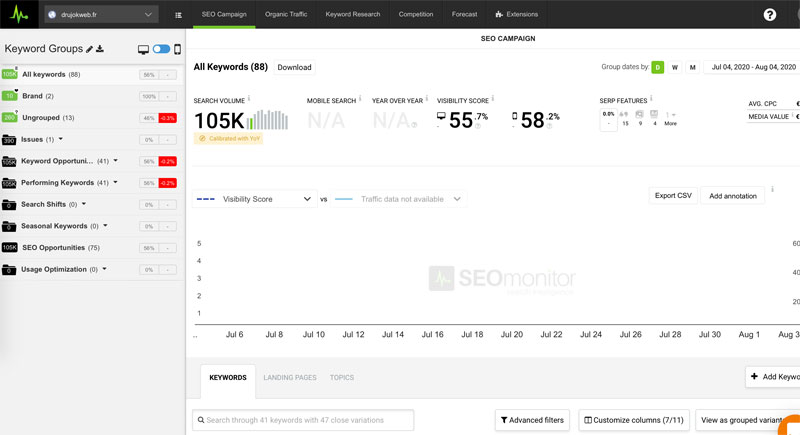Click the Media Value info icon
The height and width of the screenshot is (435, 800).
click(x=793, y=115)
